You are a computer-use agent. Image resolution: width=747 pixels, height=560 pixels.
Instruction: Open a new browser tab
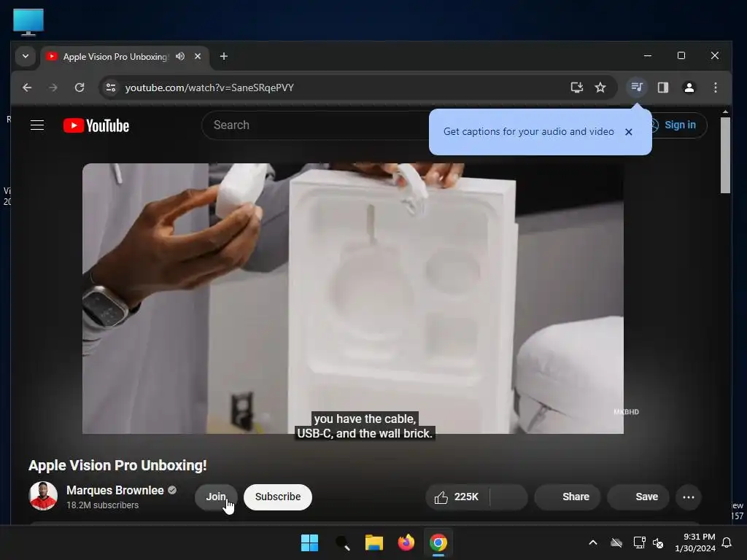(223, 56)
